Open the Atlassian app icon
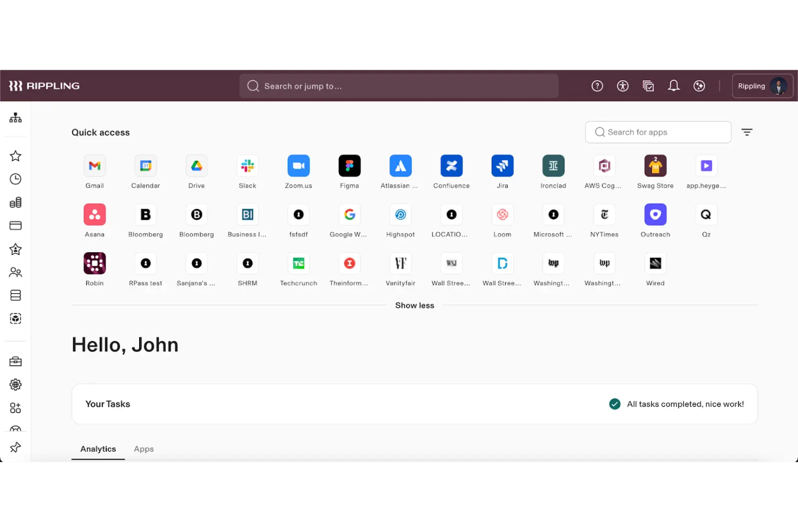 coord(401,166)
